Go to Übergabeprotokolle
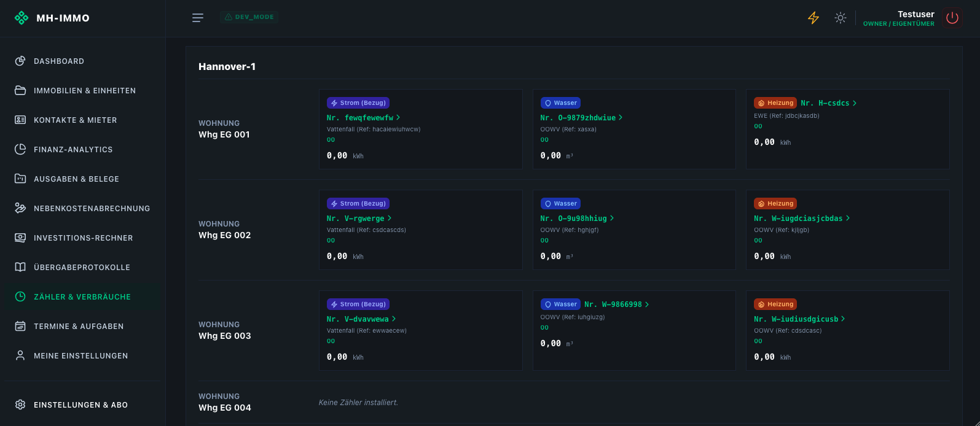Viewport: 980px width, 426px height. (82, 268)
